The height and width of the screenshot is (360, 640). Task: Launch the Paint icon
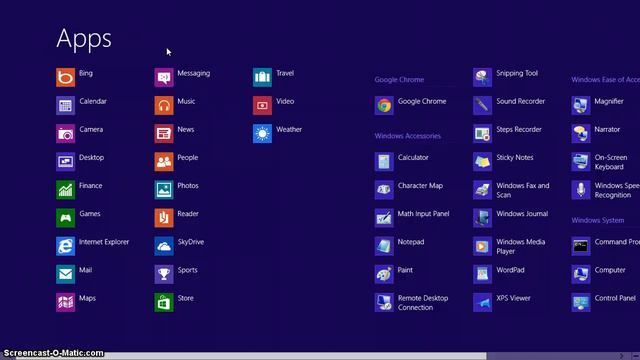point(384,274)
